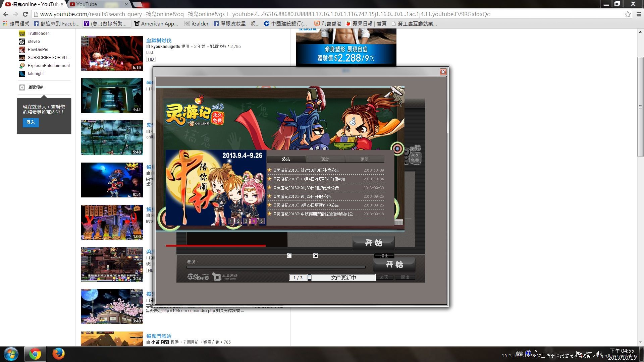Image resolution: width=644 pixels, height=362 pixels.
Task: Switch to the 活动 tab
Action: click(x=325, y=159)
